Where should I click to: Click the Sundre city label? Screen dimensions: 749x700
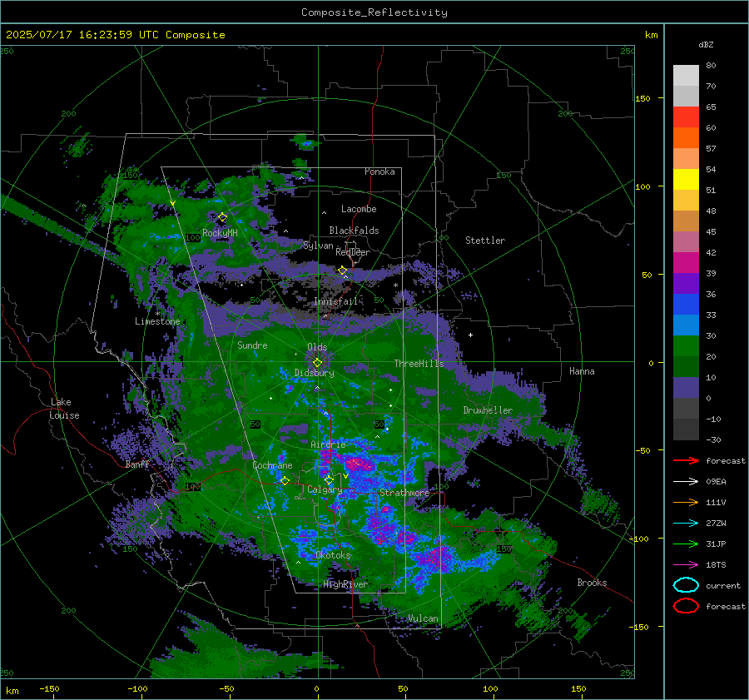coord(252,345)
